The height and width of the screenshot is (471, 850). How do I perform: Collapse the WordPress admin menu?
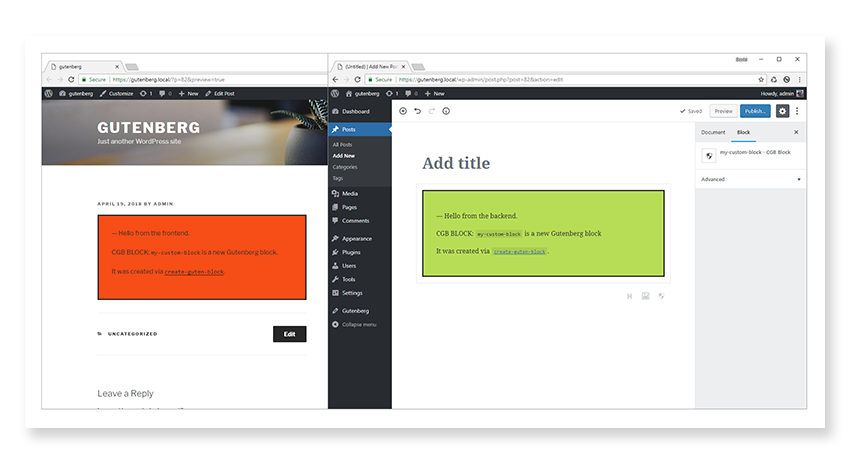358,324
